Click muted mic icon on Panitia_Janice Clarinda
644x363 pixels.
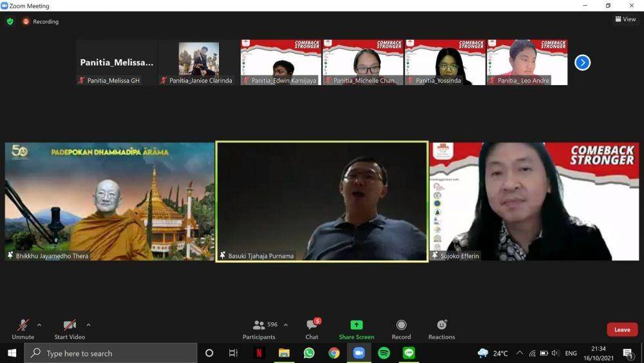click(x=164, y=80)
